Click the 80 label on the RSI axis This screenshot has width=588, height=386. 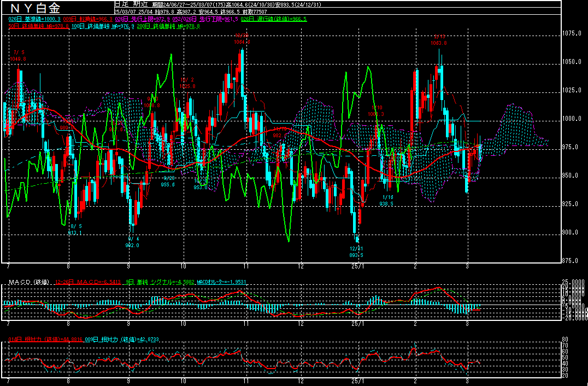(x=565, y=340)
